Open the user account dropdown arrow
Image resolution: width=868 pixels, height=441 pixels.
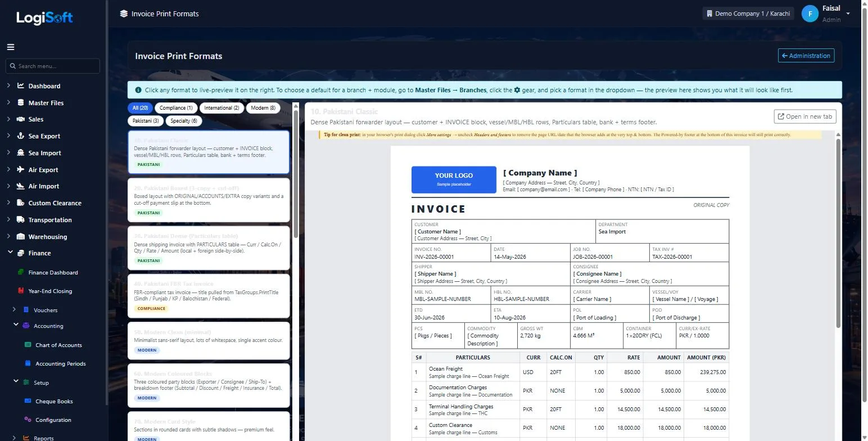click(848, 14)
